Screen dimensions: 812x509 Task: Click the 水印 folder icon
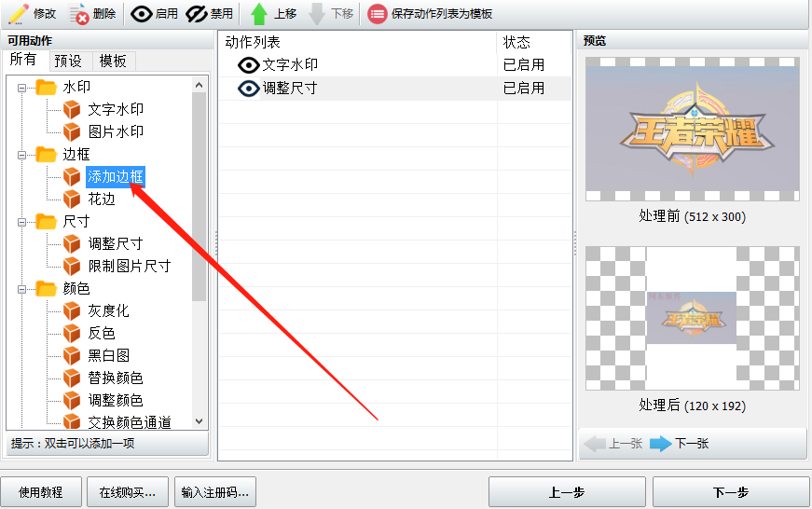(x=46, y=87)
